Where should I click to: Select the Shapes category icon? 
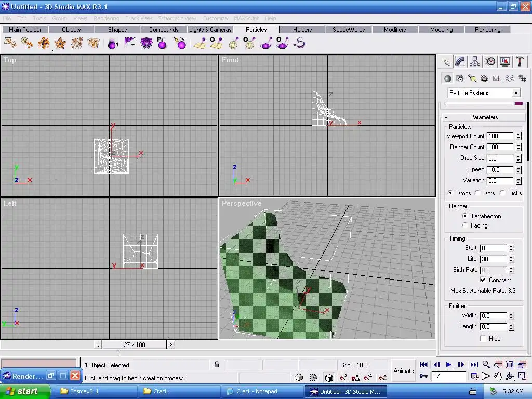pos(460,78)
